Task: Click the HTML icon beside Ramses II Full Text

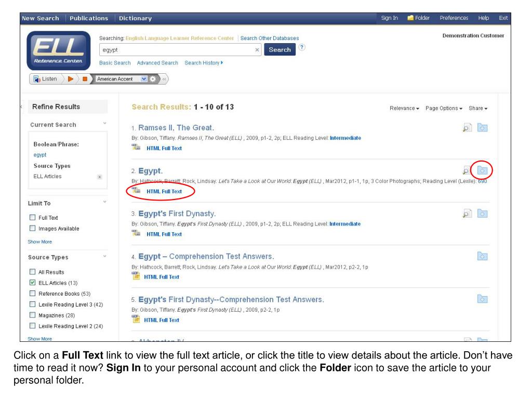Action: [x=136, y=147]
